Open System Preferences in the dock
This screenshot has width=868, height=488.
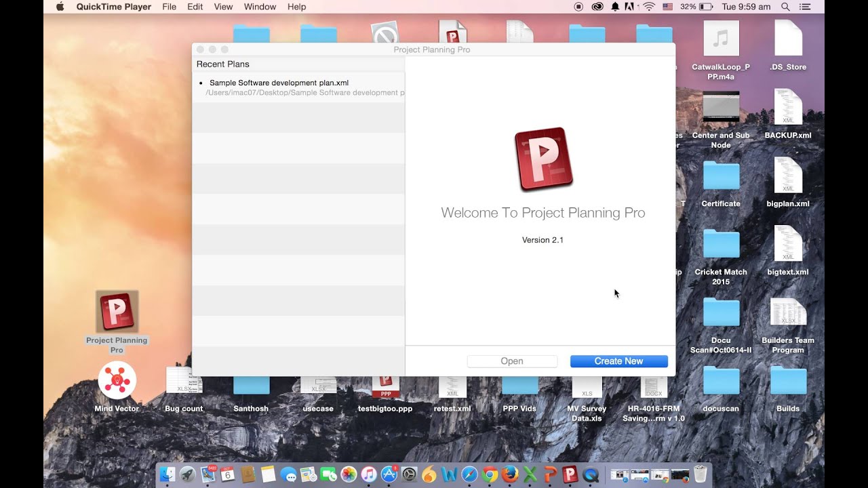point(409,474)
